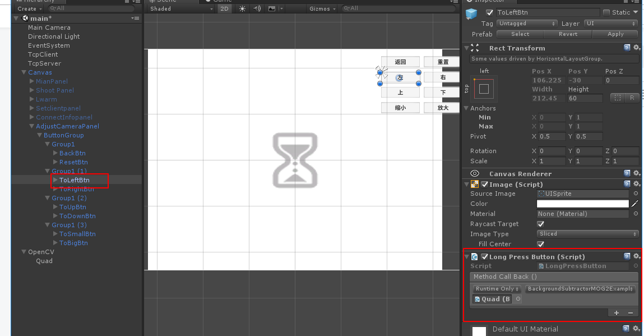Select ToBigBtn in Hierarchy
The width and height of the screenshot is (644, 336).
pos(73,243)
